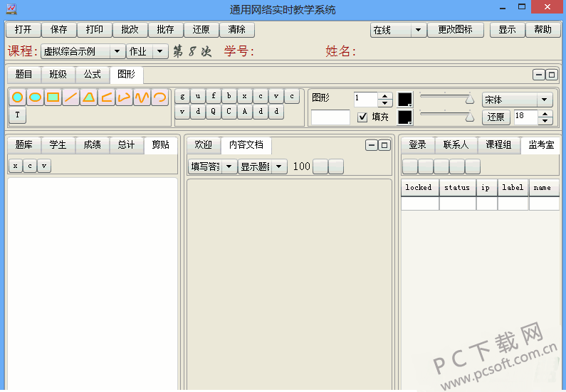The image size is (566, 392).
Task: Expand the 填写答案 dropdown
Action: pyautogui.click(x=229, y=166)
